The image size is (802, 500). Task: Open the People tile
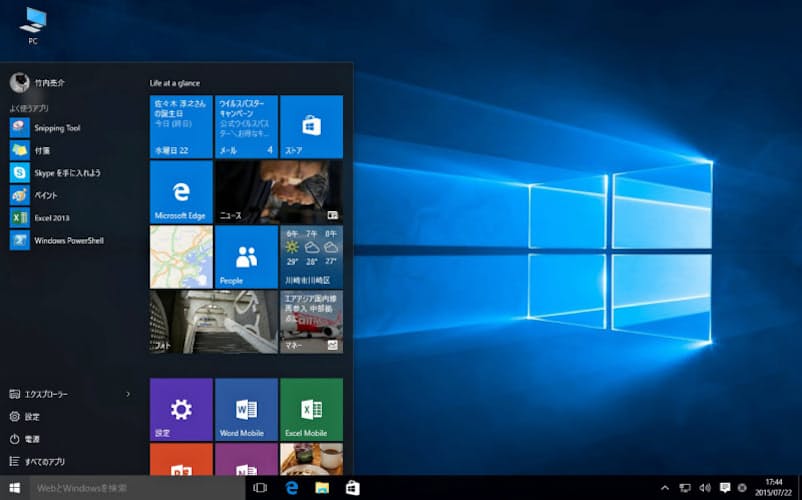246,256
